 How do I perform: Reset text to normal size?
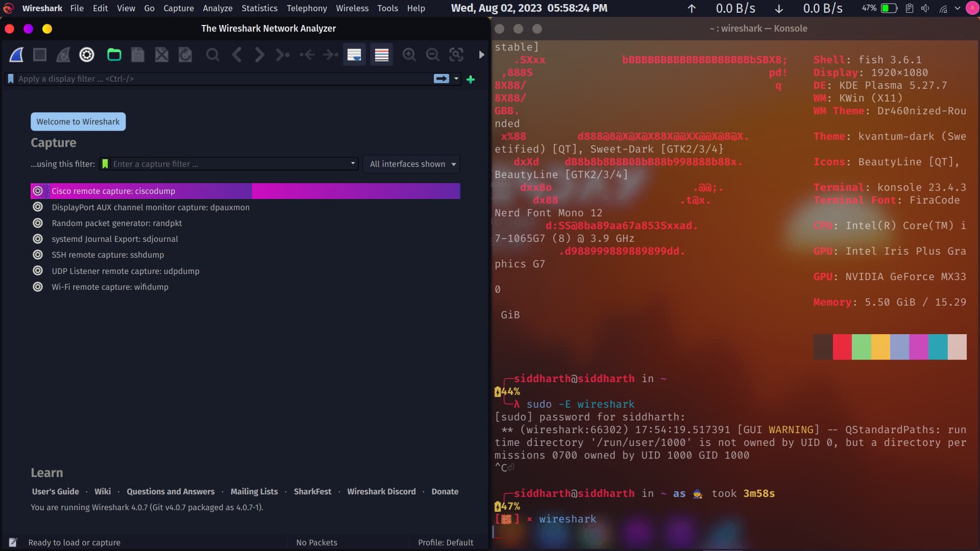pos(456,55)
